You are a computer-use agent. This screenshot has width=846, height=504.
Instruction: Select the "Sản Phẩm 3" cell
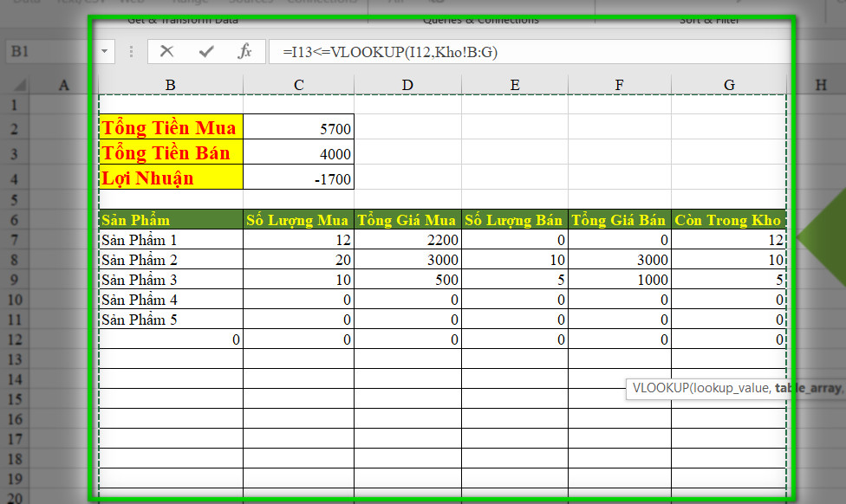coord(171,279)
